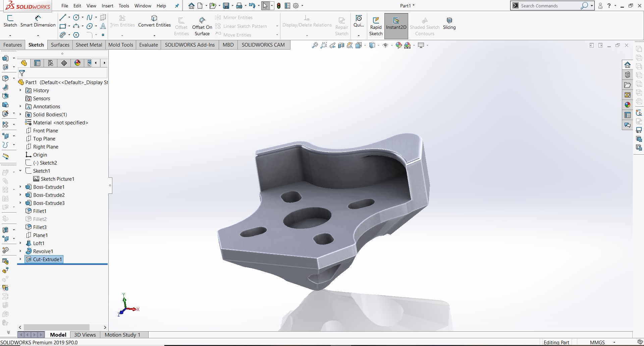Open the File Explorer task pane folder icon

click(x=628, y=85)
